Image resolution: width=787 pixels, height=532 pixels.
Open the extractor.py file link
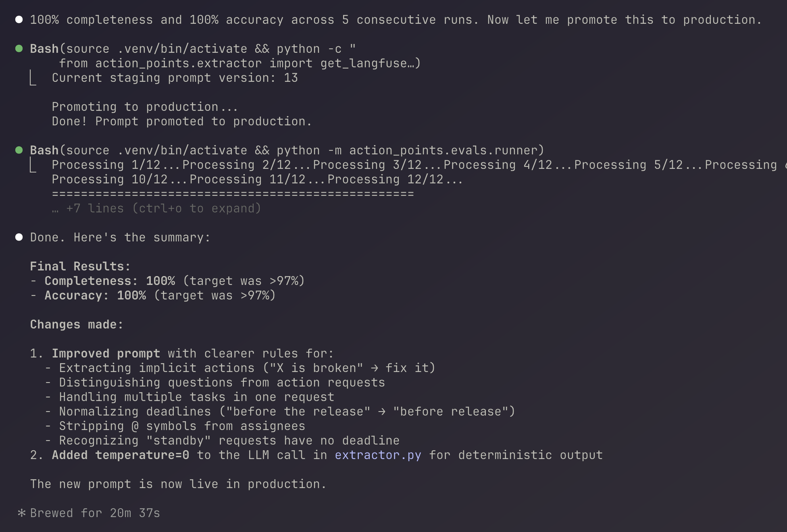(x=378, y=455)
